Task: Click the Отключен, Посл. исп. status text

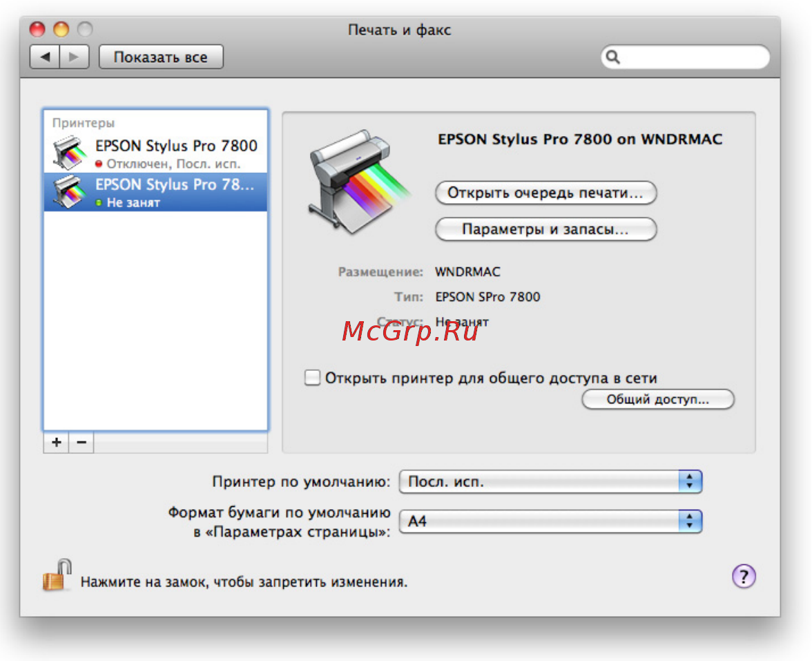Action: [x=173, y=164]
